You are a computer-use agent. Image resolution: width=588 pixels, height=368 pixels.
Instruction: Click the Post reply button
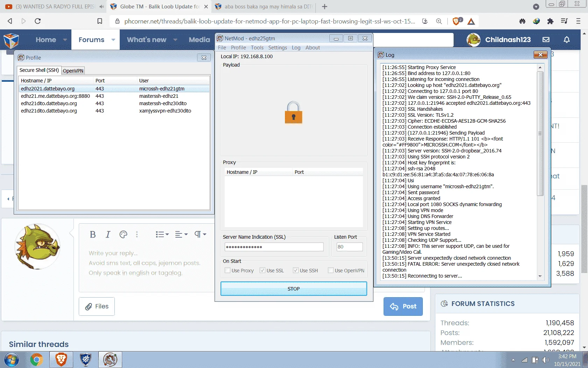(x=403, y=306)
